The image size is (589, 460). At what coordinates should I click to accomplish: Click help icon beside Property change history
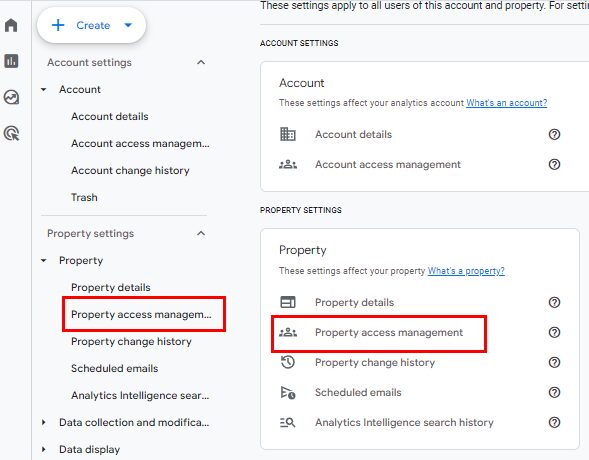pos(554,362)
